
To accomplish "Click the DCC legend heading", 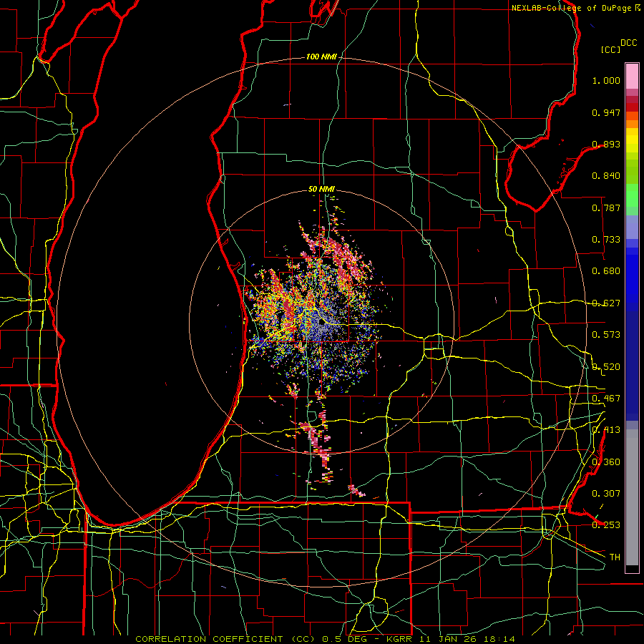I will click(x=629, y=43).
